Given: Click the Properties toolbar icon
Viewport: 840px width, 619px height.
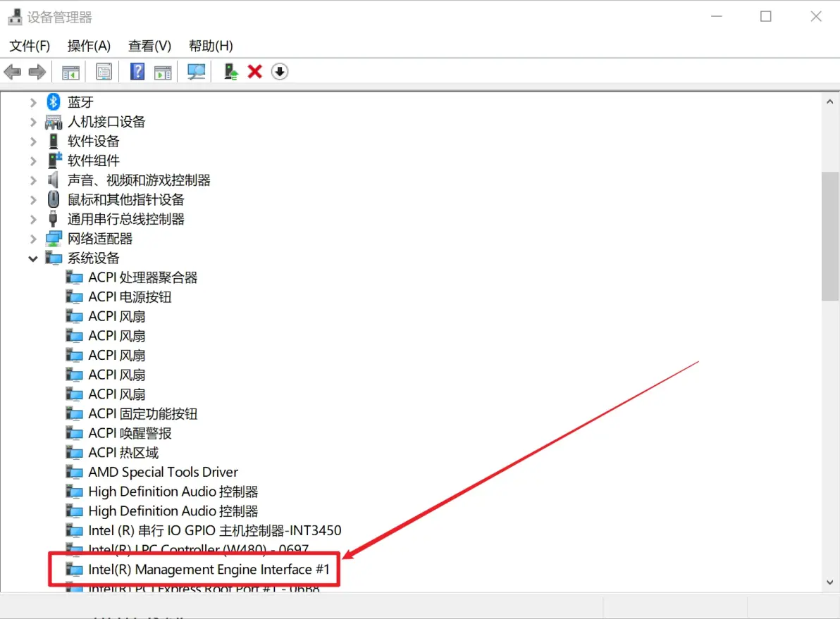Looking at the screenshot, I should click(104, 72).
